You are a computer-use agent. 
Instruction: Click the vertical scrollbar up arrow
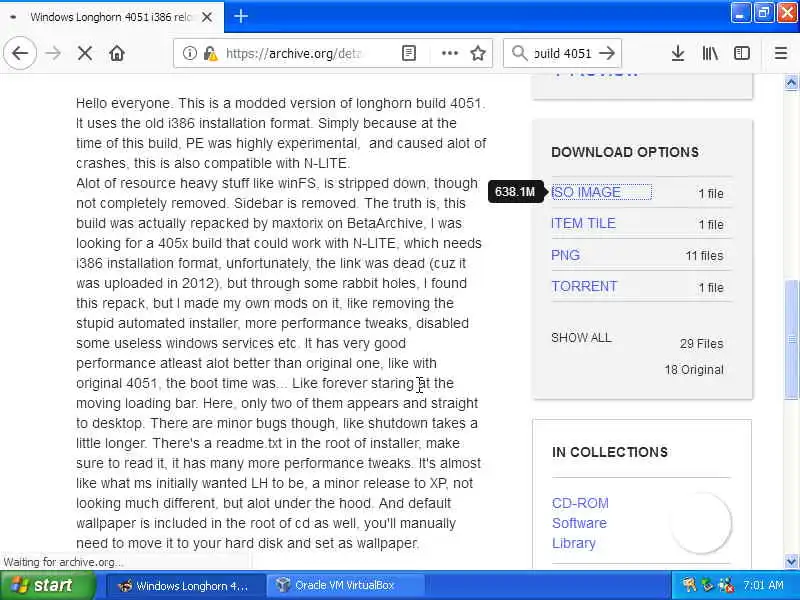[x=791, y=82]
